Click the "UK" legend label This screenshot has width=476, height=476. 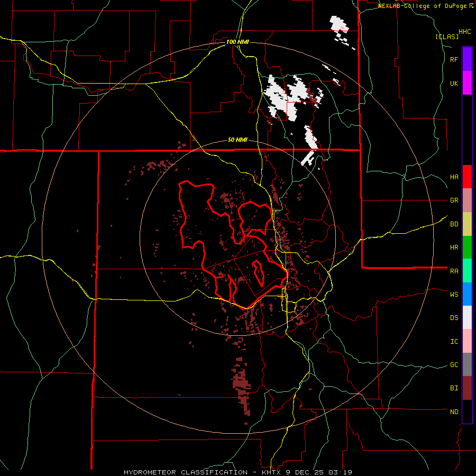tap(454, 84)
